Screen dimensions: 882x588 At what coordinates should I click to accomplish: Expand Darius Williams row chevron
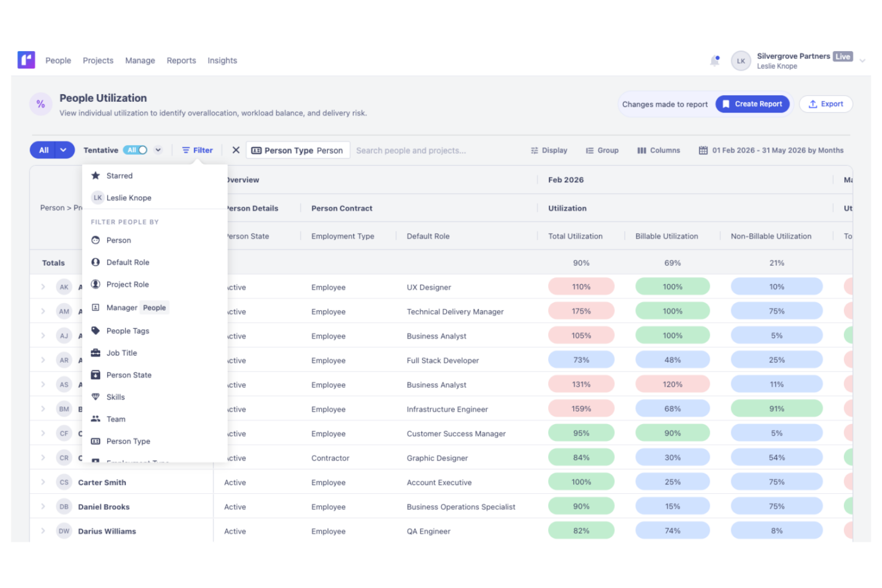43,531
